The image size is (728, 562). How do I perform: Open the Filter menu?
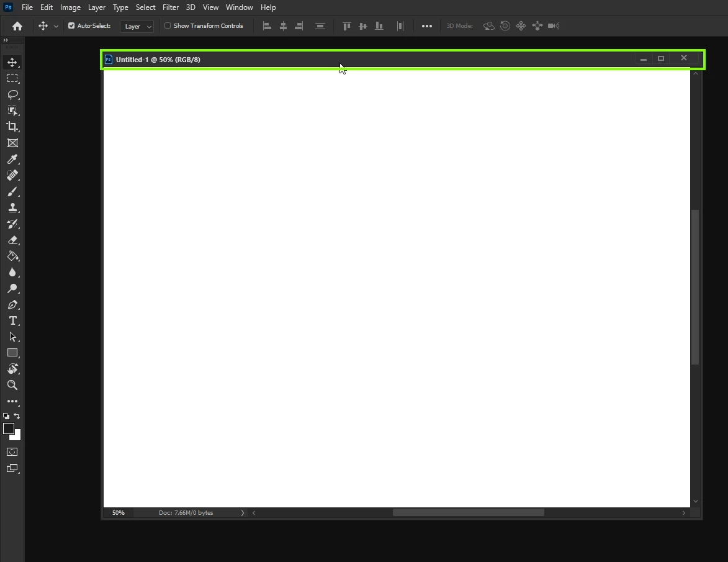(171, 7)
